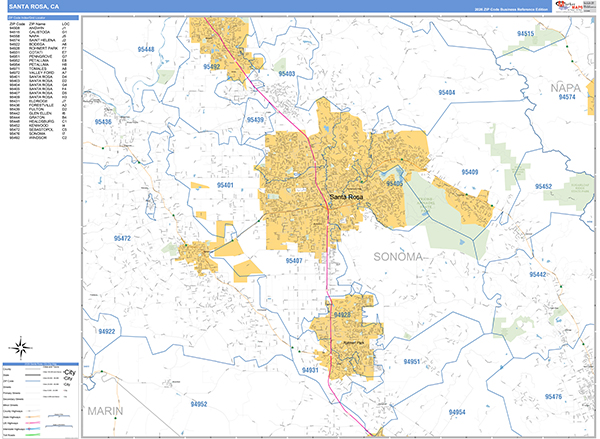The width and height of the screenshot is (600, 439).
Task: Click the 94951 ZIP label on the map
Action: (411, 362)
